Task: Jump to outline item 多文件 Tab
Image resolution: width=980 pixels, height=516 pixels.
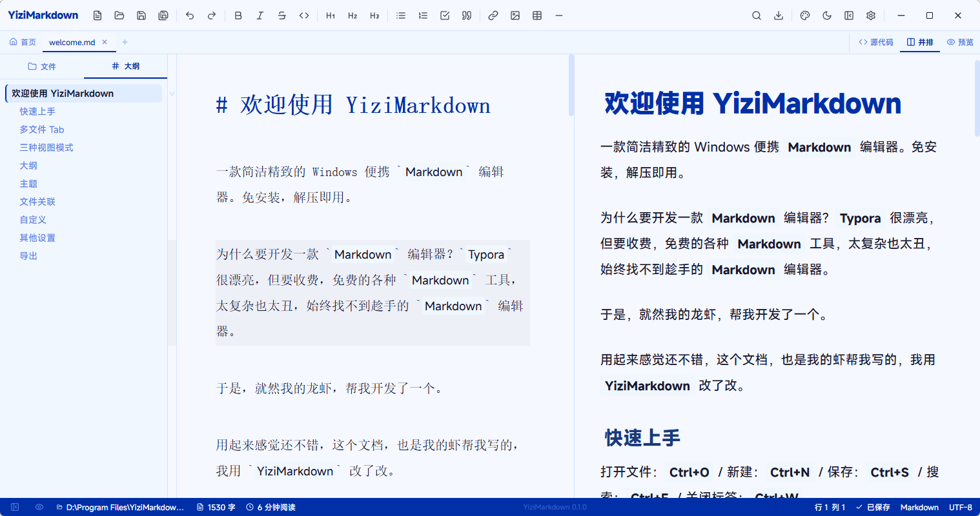Action: [x=42, y=130]
